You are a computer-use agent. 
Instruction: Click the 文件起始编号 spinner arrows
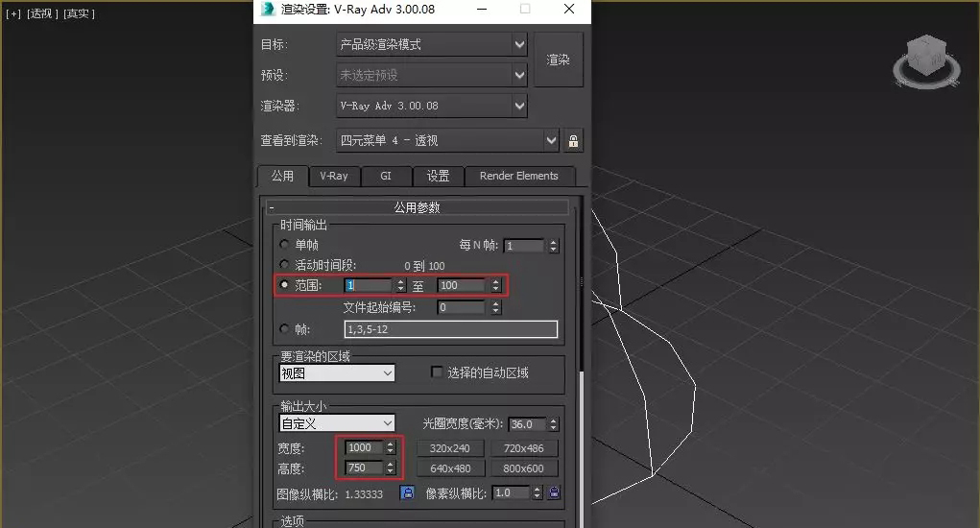495,307
